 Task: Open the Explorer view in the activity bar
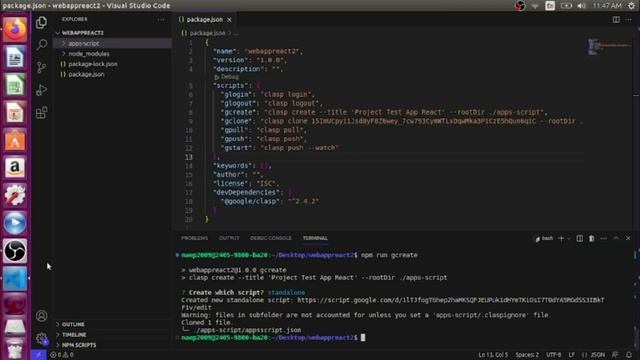(x=41, y=22)
